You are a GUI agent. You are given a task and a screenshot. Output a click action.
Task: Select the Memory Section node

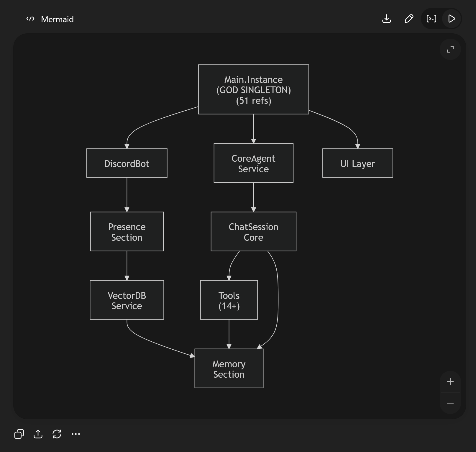[229, 369]
